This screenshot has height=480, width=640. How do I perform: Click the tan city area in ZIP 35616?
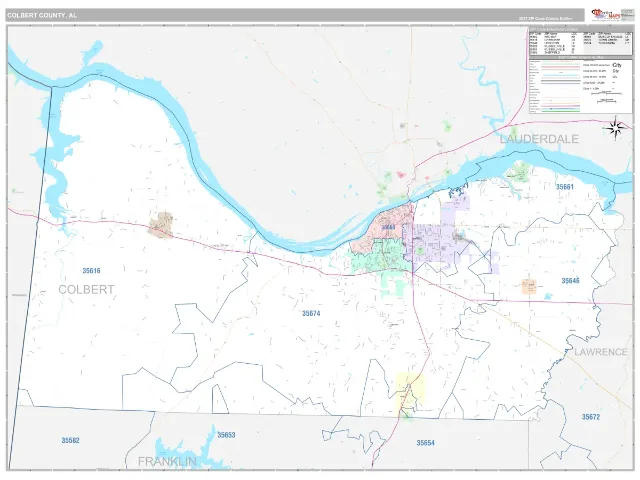pos(161,225)
